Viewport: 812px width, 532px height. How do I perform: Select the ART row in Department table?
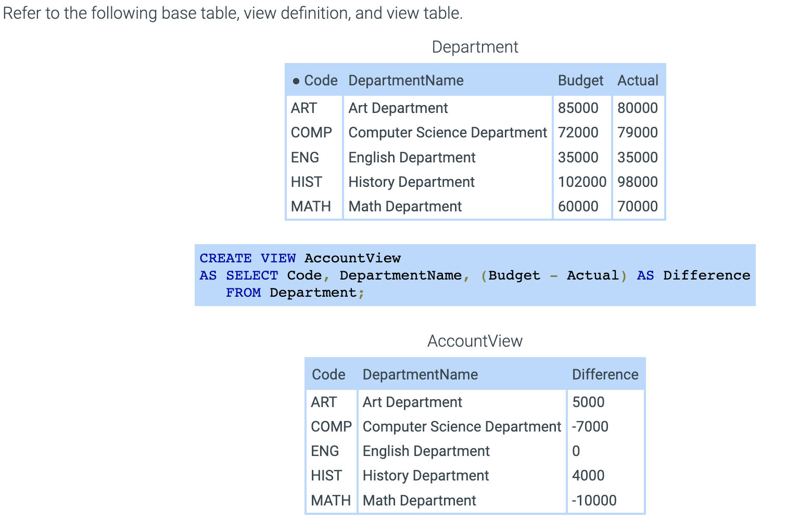(x=304, y=108)
